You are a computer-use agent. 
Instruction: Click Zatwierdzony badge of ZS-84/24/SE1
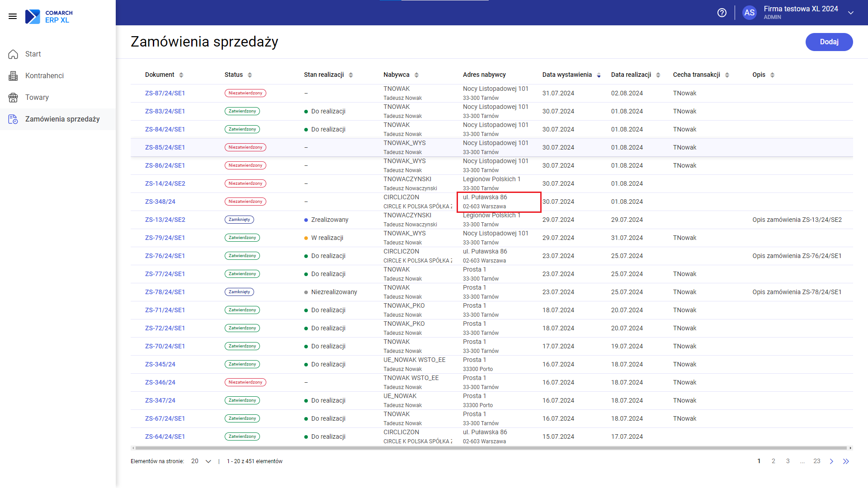pos(242,129)
